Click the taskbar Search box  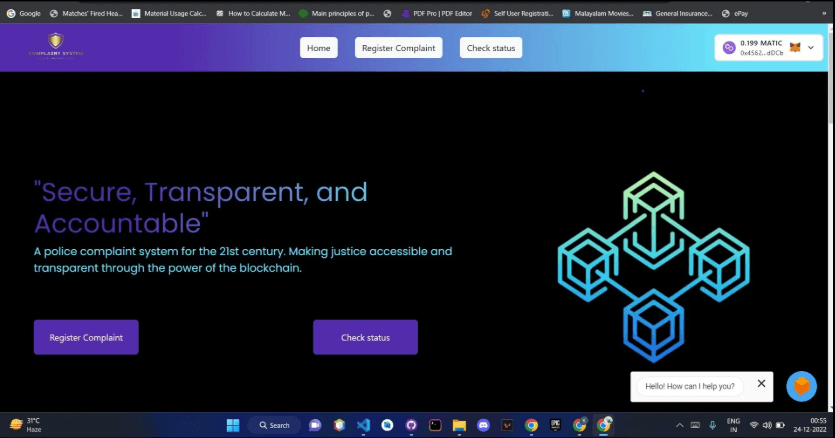pyautogui.click(x=273, y=425)
